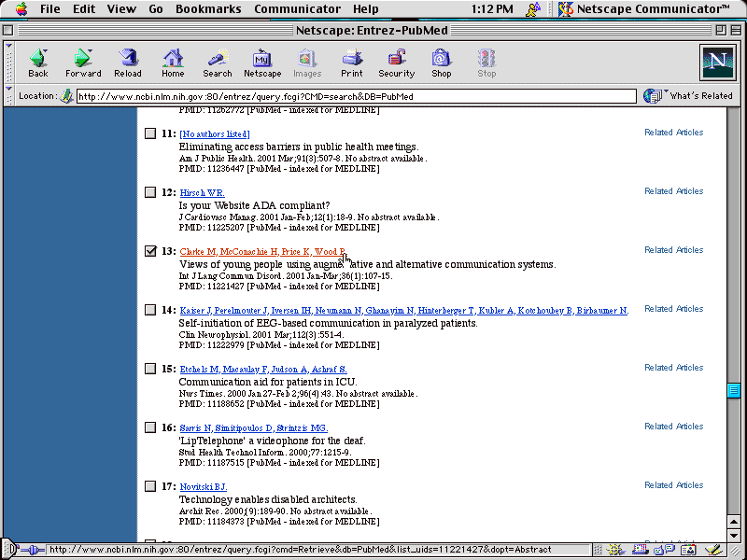Screen dimensions: 747x560
Task: Open the Sarris N, Simitipoulos D article link
Action: [254, 428]
